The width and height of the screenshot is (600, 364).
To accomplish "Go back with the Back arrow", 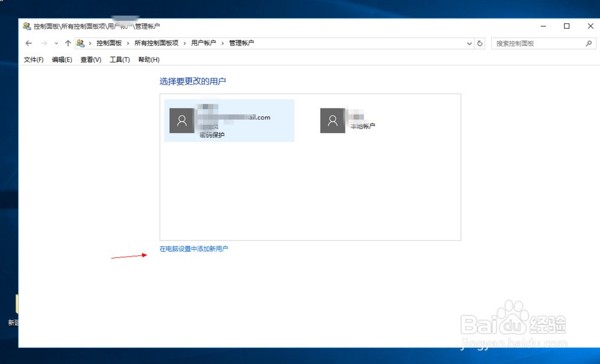I will tap(28, 43).
